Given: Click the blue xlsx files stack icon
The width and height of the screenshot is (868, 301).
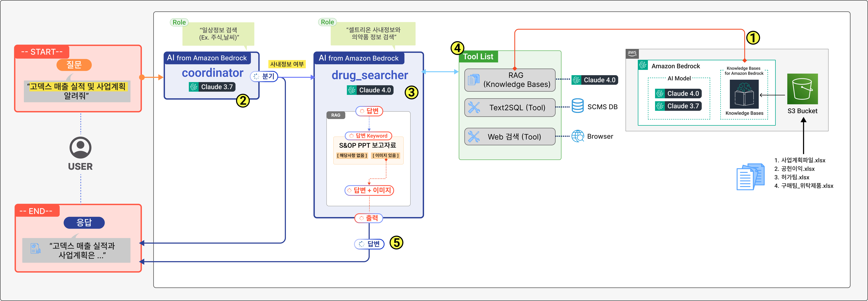Looking at the screenshot, I should click(750, 177).
